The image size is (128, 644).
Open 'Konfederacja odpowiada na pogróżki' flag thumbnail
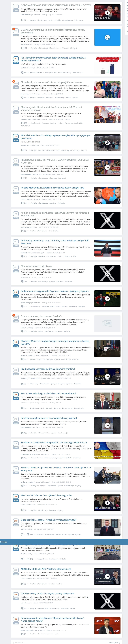107,450
